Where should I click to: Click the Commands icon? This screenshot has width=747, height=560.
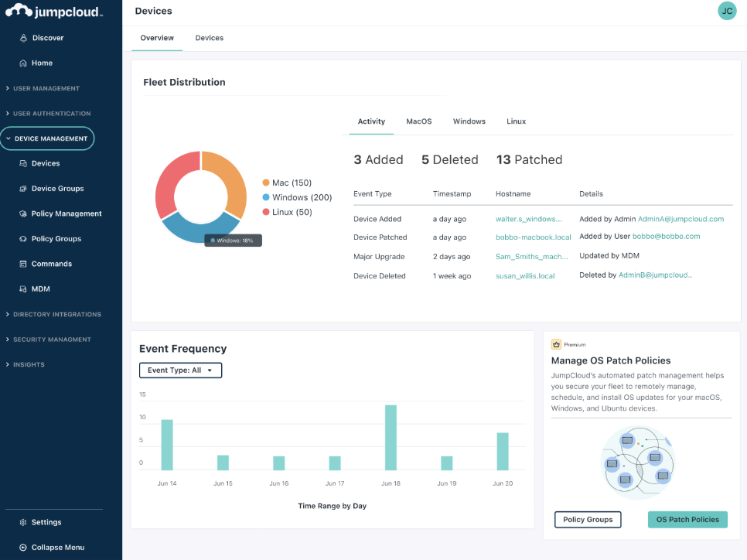pyautogui.click(x=23, y=264)
